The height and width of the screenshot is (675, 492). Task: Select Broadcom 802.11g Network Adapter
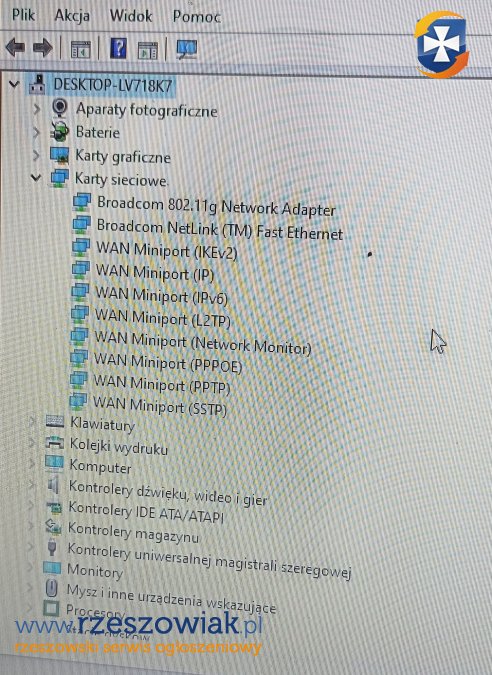(x=216, y=205)
